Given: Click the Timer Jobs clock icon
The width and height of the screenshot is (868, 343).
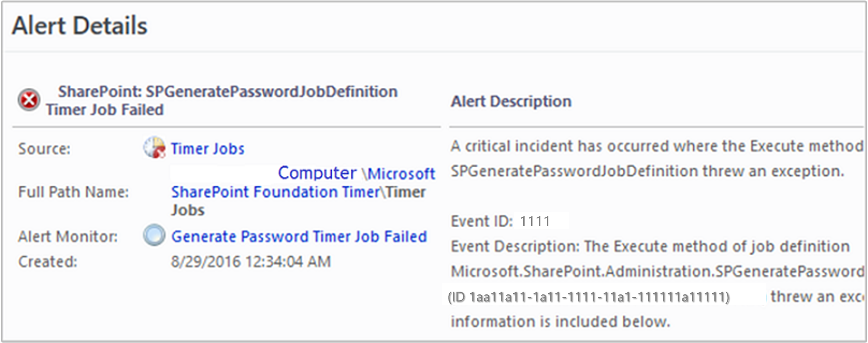Looking at the screenshot, I should point(154,147).
